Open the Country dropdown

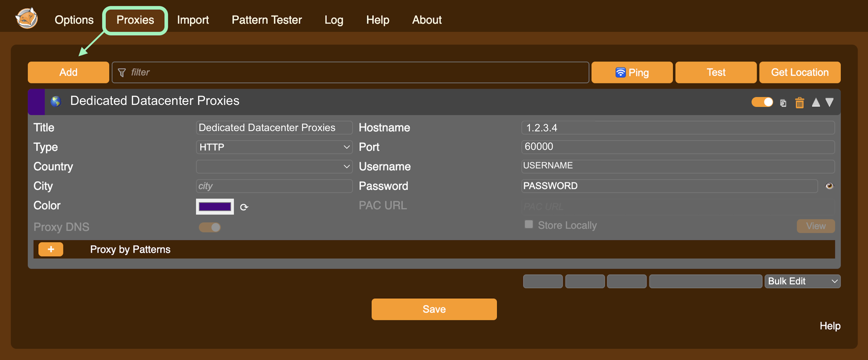(274, 167)
